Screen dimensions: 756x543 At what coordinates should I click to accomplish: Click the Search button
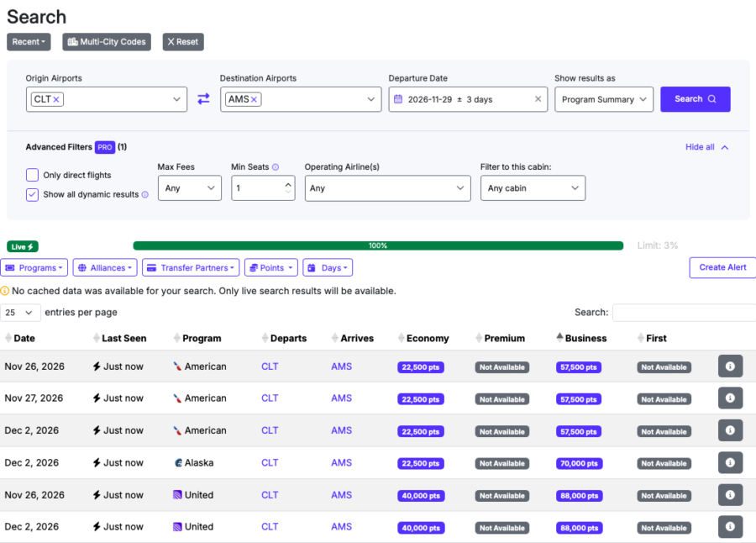coord(696,99)
